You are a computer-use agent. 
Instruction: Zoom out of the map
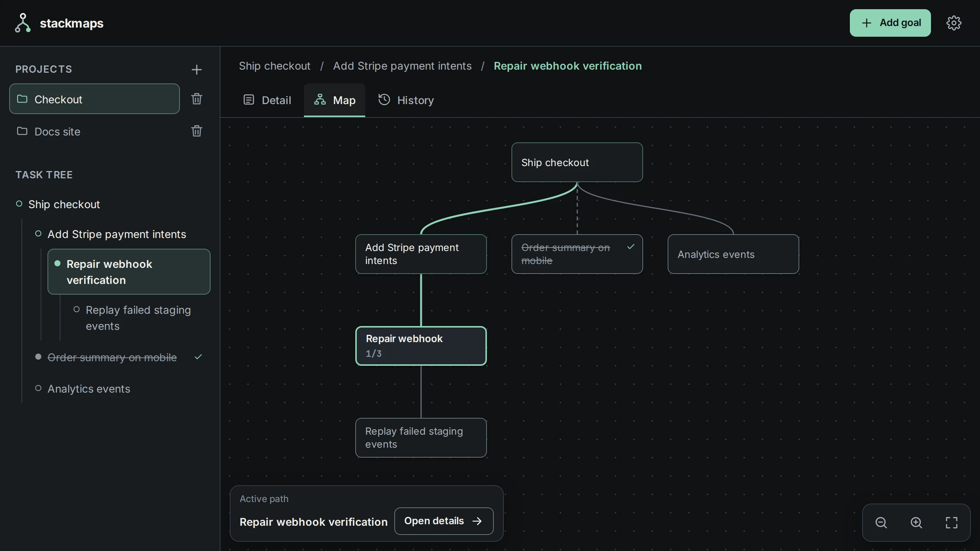881,522
